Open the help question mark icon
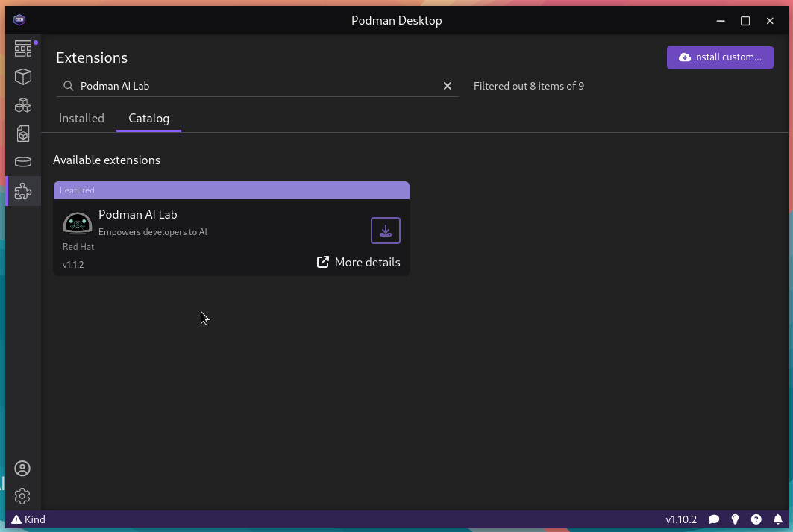The image size is (793, 532). [756, 519]
